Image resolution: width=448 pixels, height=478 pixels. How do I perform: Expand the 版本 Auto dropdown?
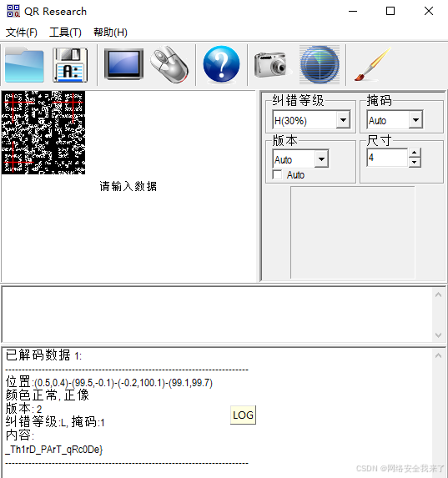[x=321, y=158]
